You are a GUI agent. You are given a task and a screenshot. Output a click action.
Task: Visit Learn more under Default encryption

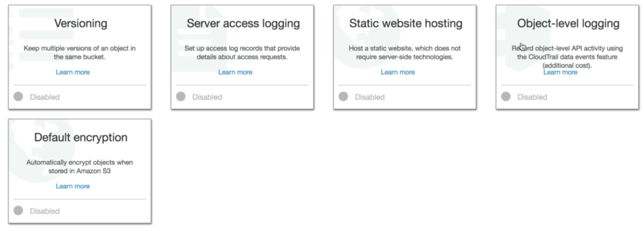point(73,186)
